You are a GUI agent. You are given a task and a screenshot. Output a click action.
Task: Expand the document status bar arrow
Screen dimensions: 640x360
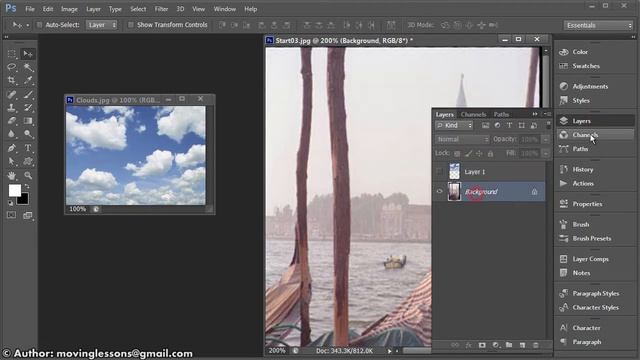(389, 351)
